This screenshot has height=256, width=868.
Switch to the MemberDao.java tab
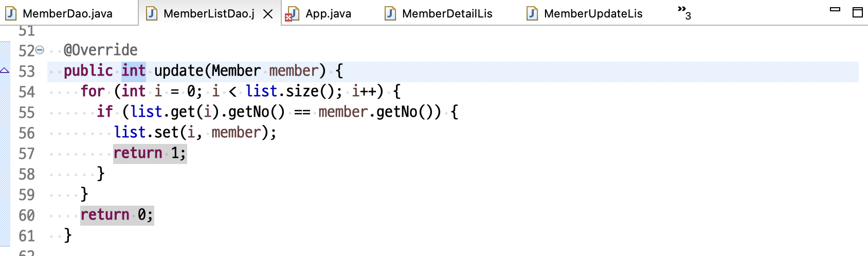pyautogui.click(x=67, y=13)
